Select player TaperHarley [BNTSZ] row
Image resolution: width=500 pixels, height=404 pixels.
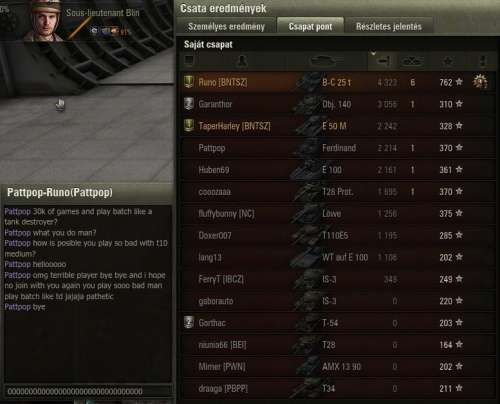pyautogui.click(x=337, y=126)
